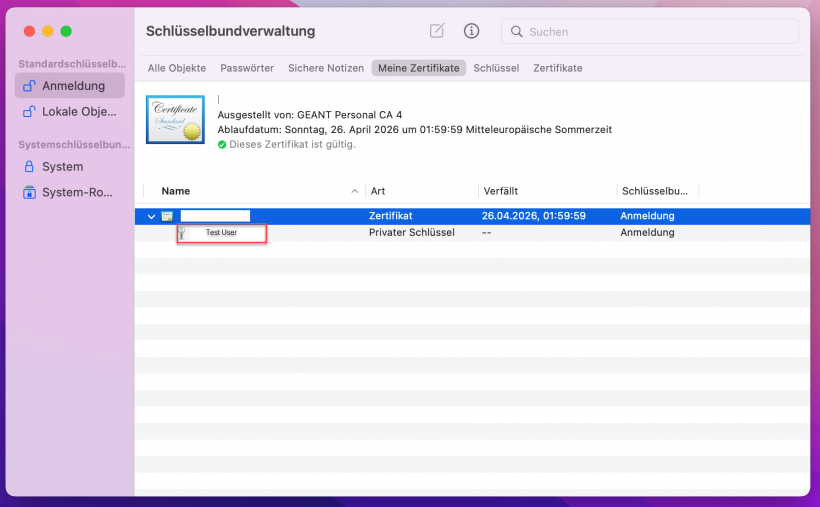Open the Sichere Notizen tab

pyautogui.click(x=326, y=68)
